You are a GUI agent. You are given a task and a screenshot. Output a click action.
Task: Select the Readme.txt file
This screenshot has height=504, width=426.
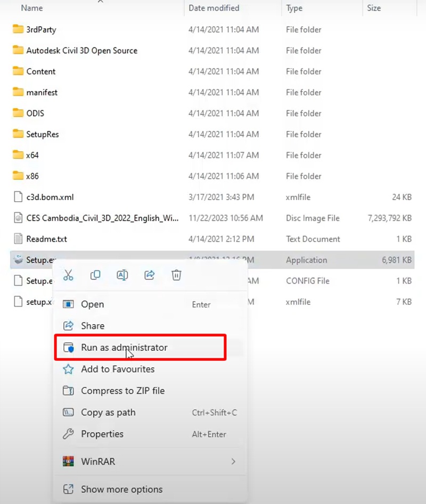click(x=47, y=238)
